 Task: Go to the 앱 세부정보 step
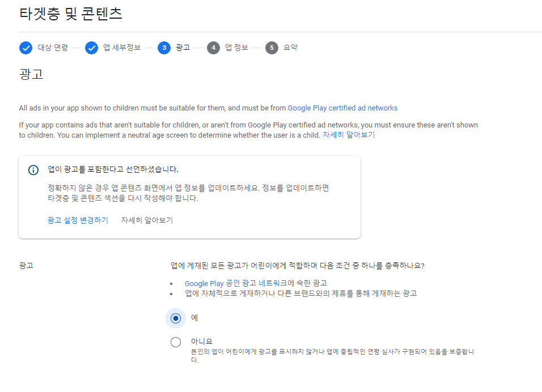point(122,48)
